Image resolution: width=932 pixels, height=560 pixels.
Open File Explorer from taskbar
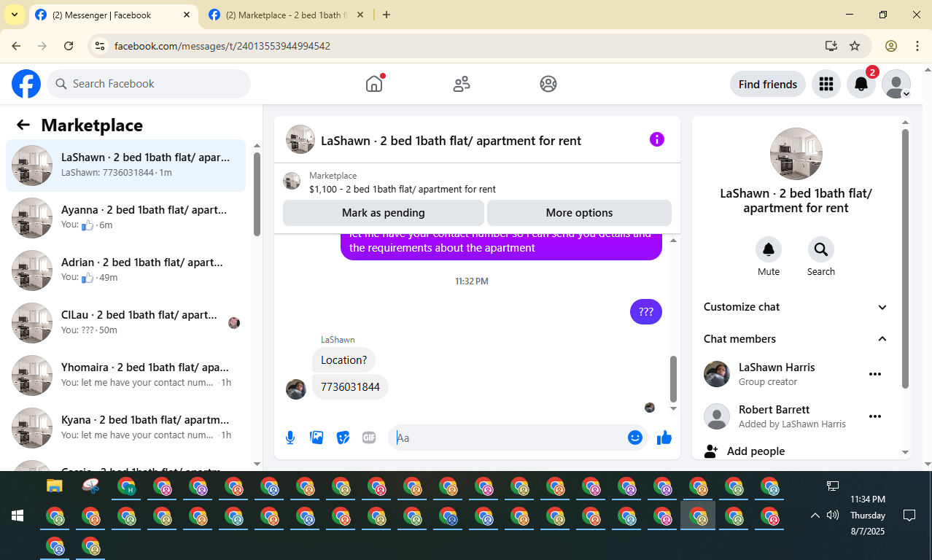pyautogui.click(x=55, y=486)
